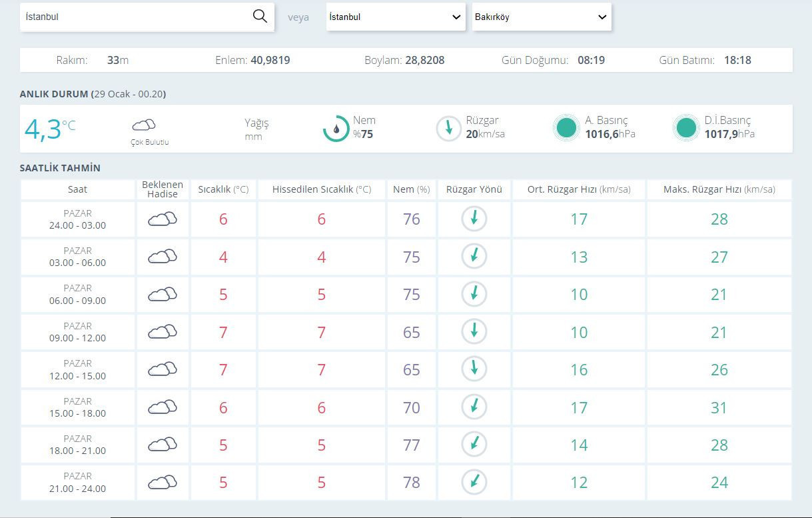Click the Maks. Rüzgar Hızı column header
Image resolution: width=812 pixels, height=518 pixels.
(719, 189)
